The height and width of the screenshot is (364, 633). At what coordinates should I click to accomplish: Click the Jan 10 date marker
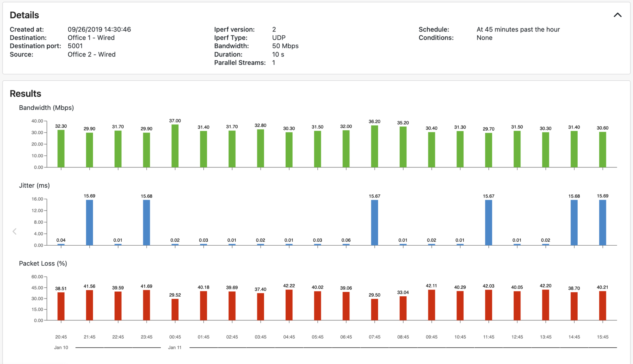61,347
